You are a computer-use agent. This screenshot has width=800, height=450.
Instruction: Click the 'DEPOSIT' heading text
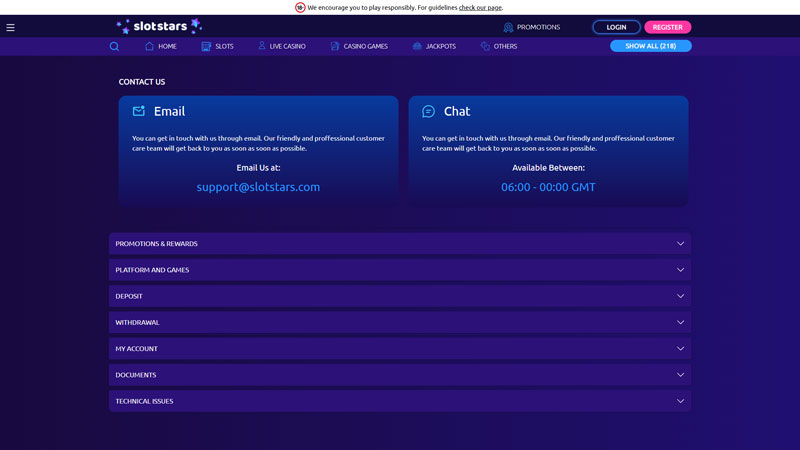[x=129, y=296]
